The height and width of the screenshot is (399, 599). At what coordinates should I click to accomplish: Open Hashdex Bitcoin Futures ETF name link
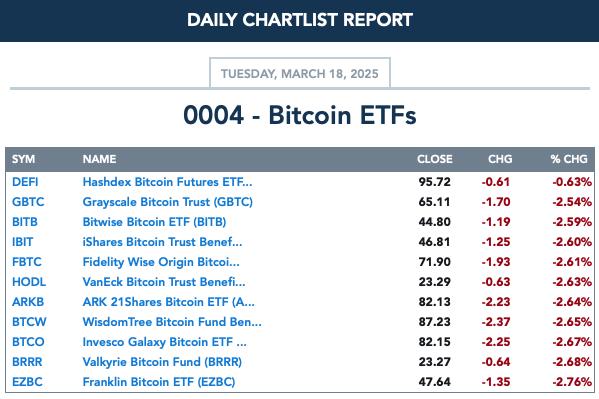[x=167, y=182]
